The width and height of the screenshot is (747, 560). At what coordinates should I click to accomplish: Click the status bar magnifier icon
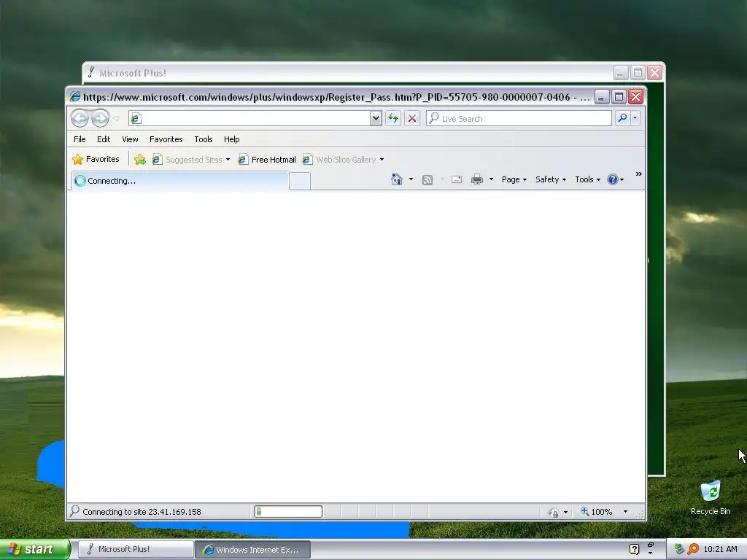(74, 511)
